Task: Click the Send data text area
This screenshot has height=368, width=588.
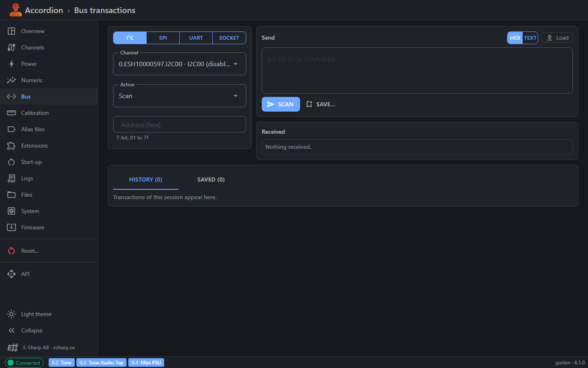Action: pyautogui.click(x=417, y=71)
